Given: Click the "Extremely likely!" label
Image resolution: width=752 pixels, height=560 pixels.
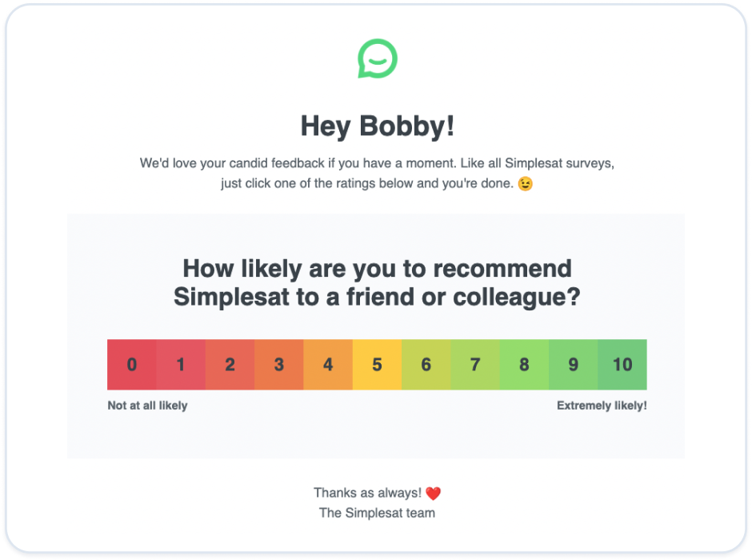Looking at the screenshot, I should 602,406.
